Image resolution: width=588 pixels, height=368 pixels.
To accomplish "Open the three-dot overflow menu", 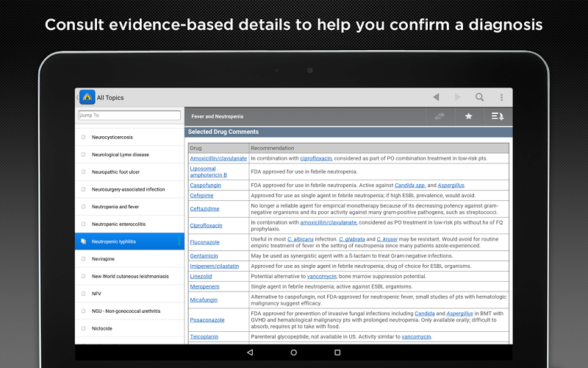I will pyautogui.click(x=501, y=97).
